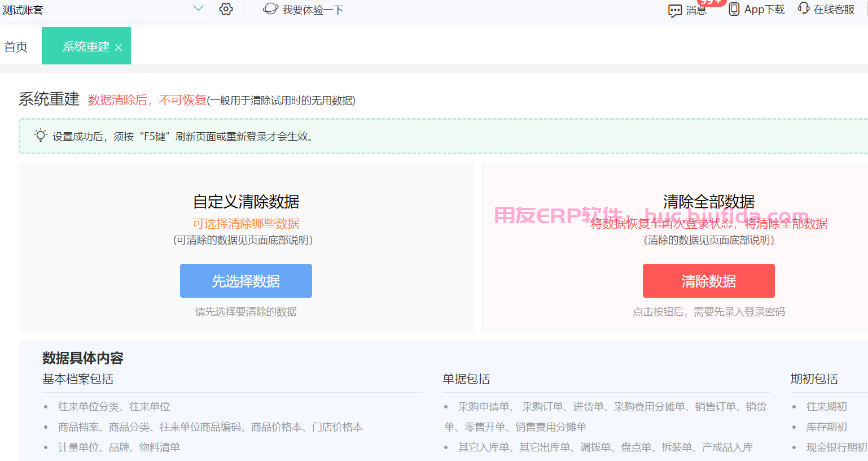This screenshot has width=868, height=461.
Task: Click 数据清除后，不可恢复 warning text
Action: coord(147,100)
